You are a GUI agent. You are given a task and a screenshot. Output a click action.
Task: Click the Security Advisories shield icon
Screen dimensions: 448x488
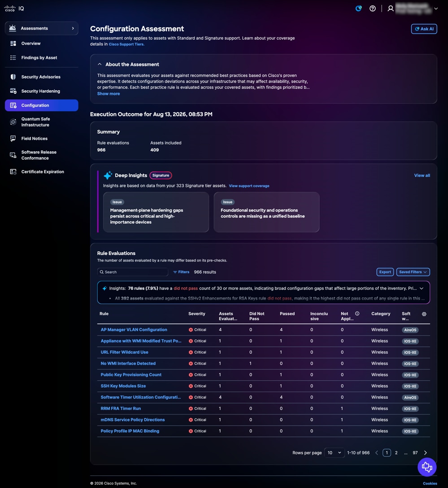[x=13, y=77]
